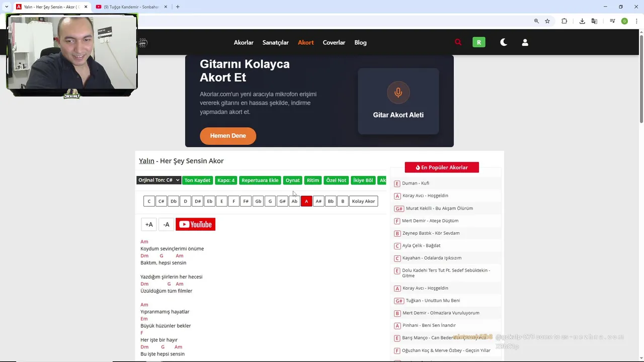Select the Bb key tone button
Viewport: 644px width, 362px height.
[x=331, y=201]
